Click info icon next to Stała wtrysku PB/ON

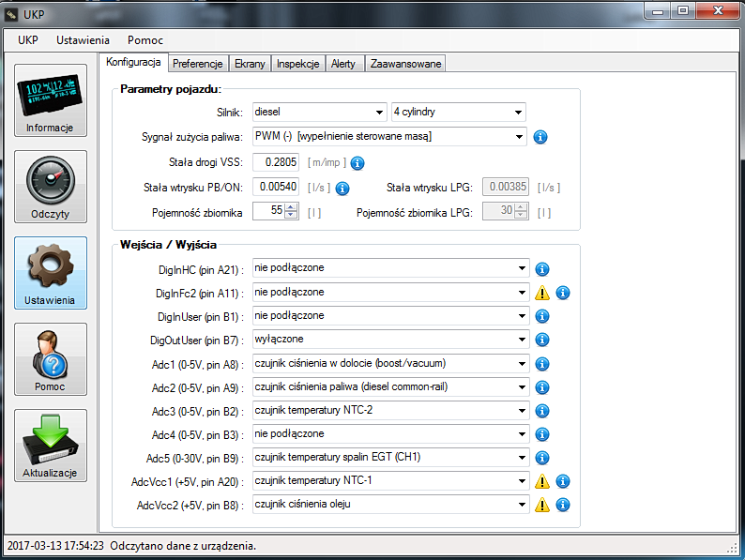(x=342, y=188)
